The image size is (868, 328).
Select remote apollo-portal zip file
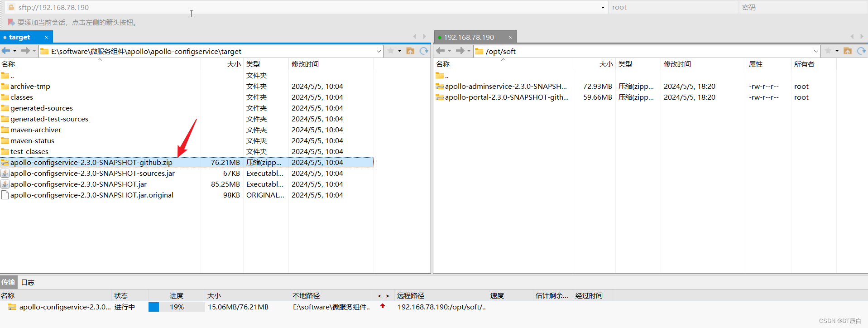[635, 97]
